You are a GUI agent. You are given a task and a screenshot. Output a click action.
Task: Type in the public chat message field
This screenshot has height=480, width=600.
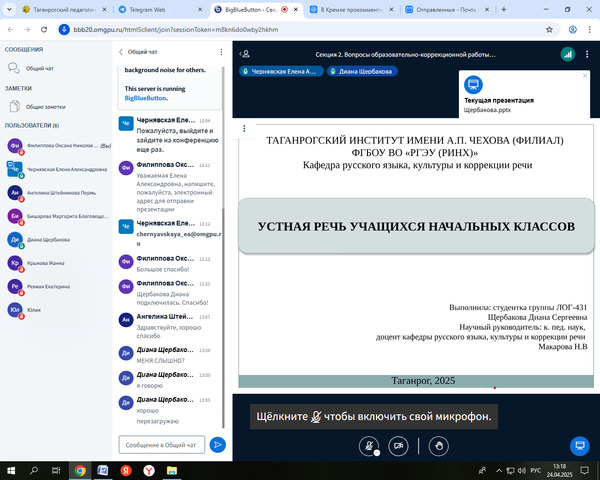(162, 444)
